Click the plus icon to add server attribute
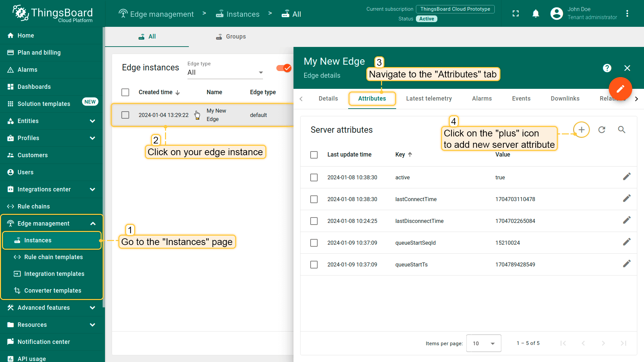Image resolution: width=644 pixels, height=362 pixels. tap(581, 130)
